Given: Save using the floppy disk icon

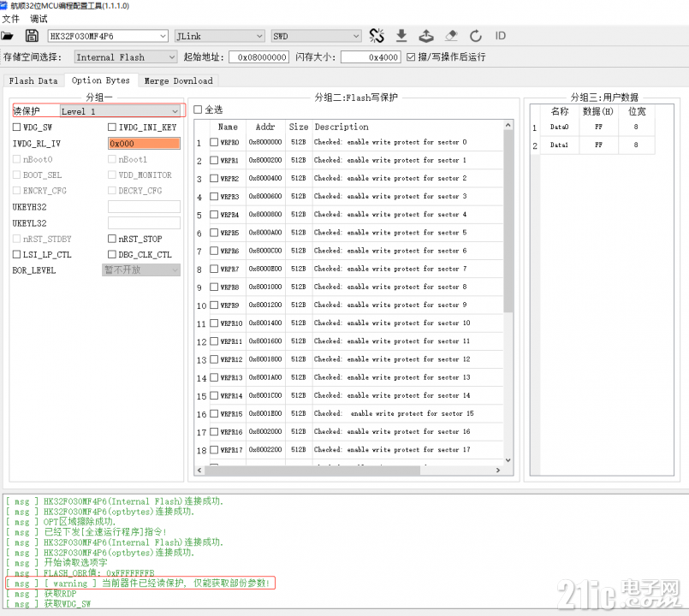Looking at the screenshot, I should click(32, 36).
